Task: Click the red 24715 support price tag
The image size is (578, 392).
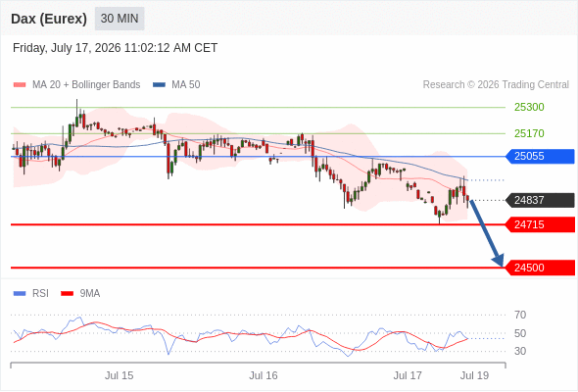Action: [540, 224]
